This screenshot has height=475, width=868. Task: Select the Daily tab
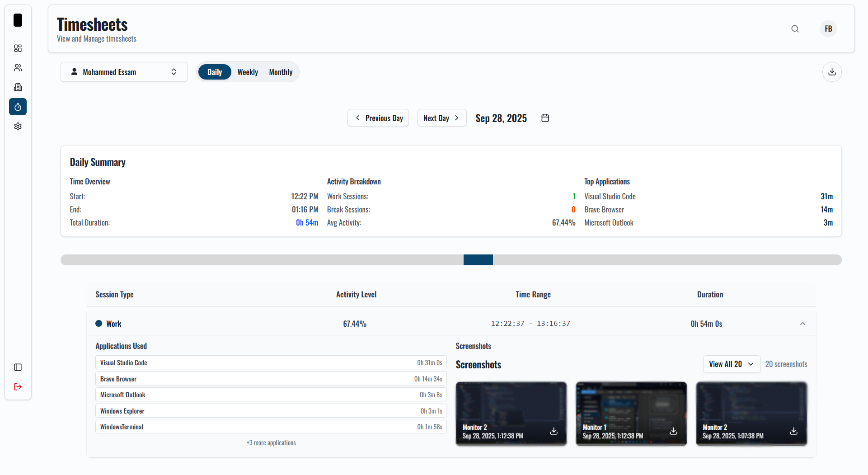(215, 71)
